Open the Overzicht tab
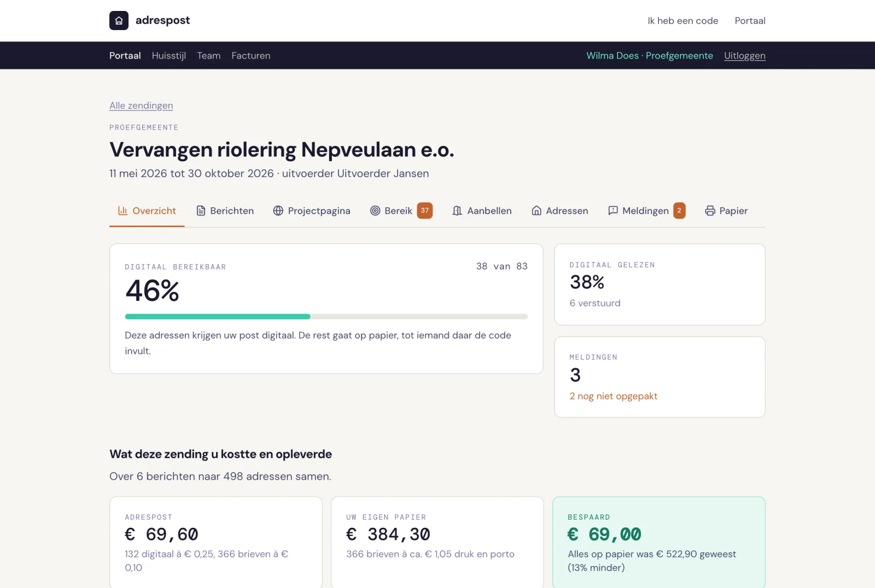875x588 pixels. pyautogui.click(x=147, y=211)
